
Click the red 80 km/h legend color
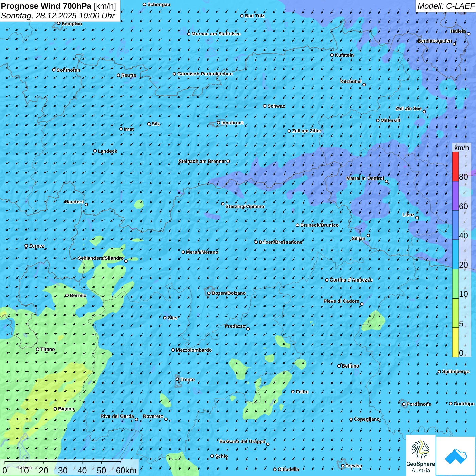[455, 166]
